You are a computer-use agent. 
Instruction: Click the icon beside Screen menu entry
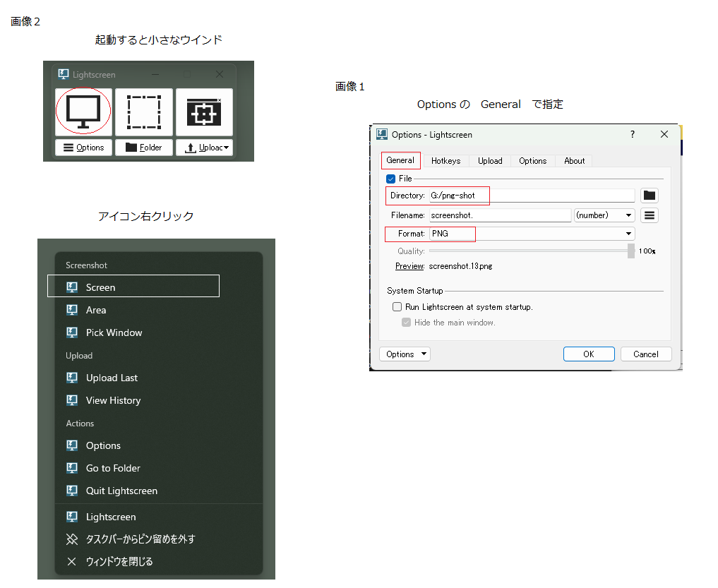click(72, 287)
